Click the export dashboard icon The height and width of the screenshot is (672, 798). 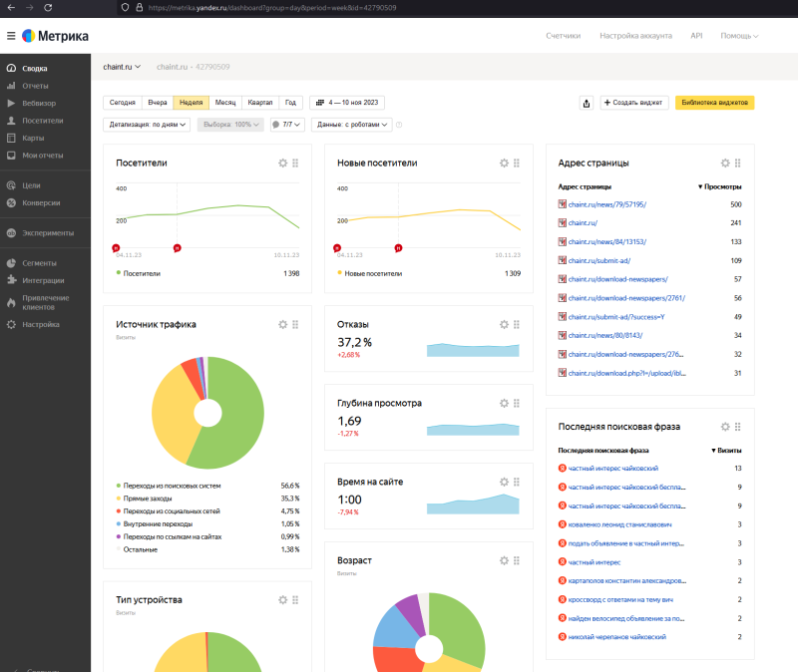point(586,103)
